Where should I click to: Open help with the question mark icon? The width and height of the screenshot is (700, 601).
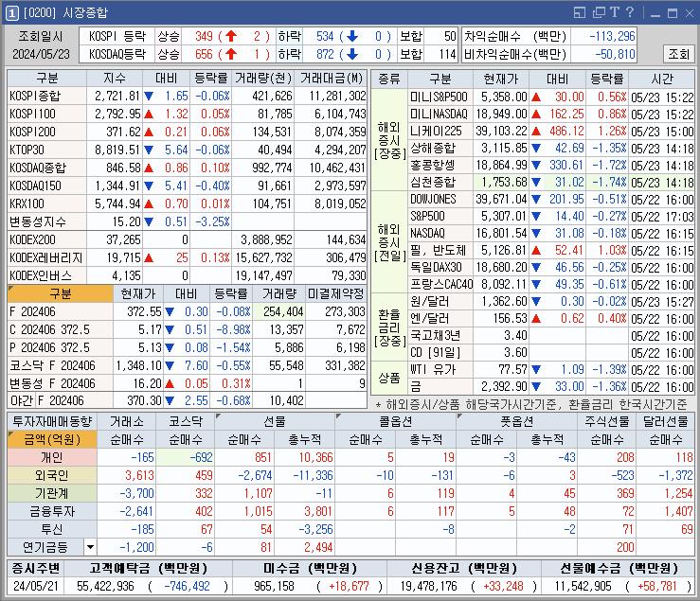(630, 12)
